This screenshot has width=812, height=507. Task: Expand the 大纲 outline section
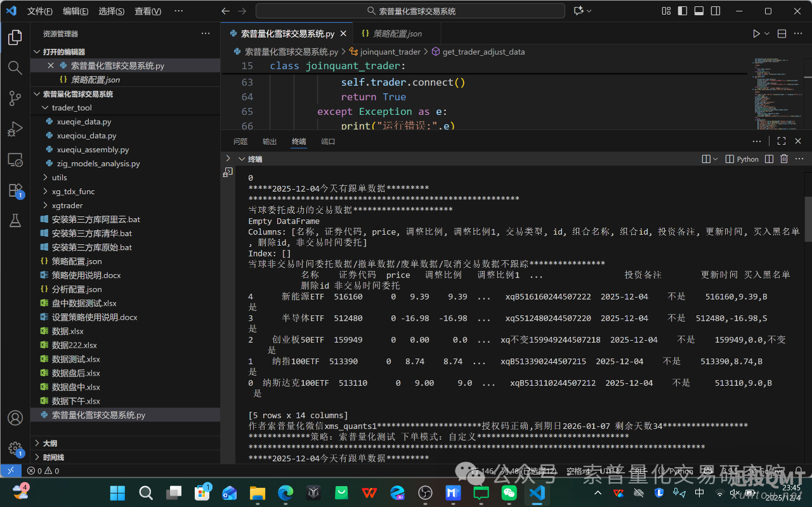(x=50, y=444)
